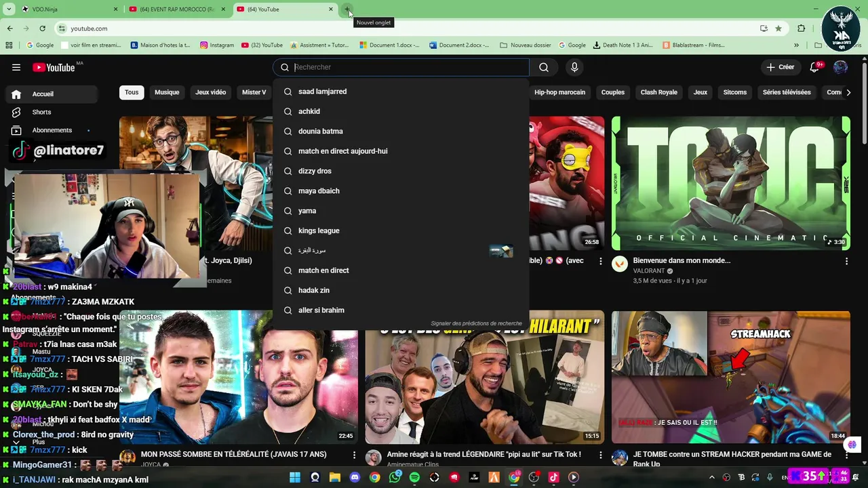Open Spotify from the taskbar
Image resolution: width=868 pixels, height=488 pixels.
[414, 477]
